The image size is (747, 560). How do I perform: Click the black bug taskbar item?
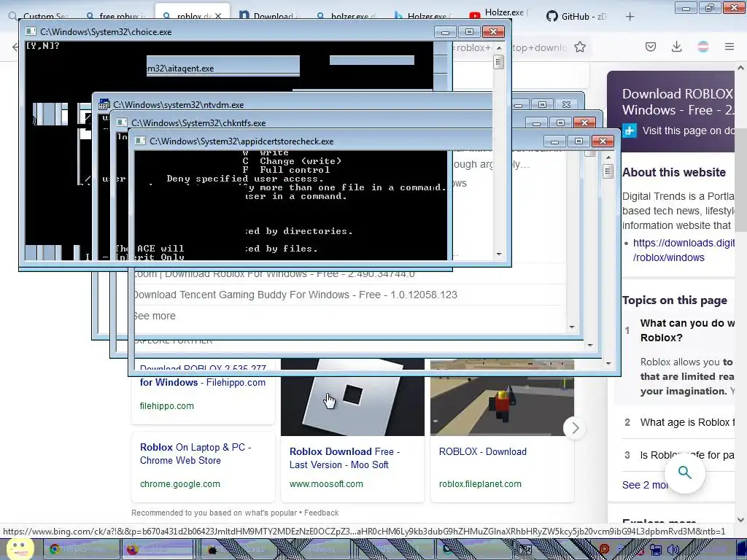click(212, 550)
